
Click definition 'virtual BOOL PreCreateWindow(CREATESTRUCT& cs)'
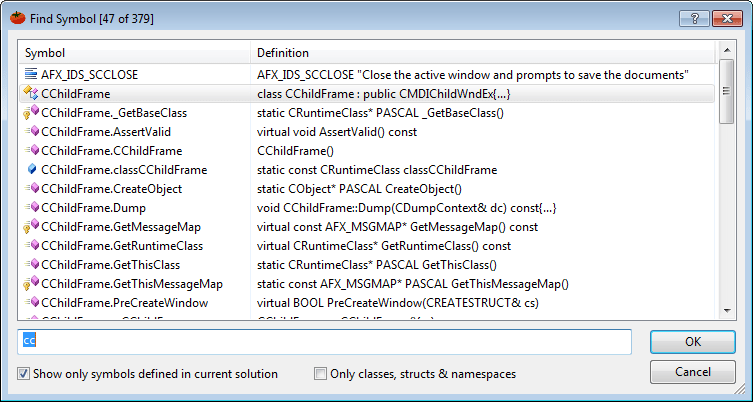click(398, 303)
